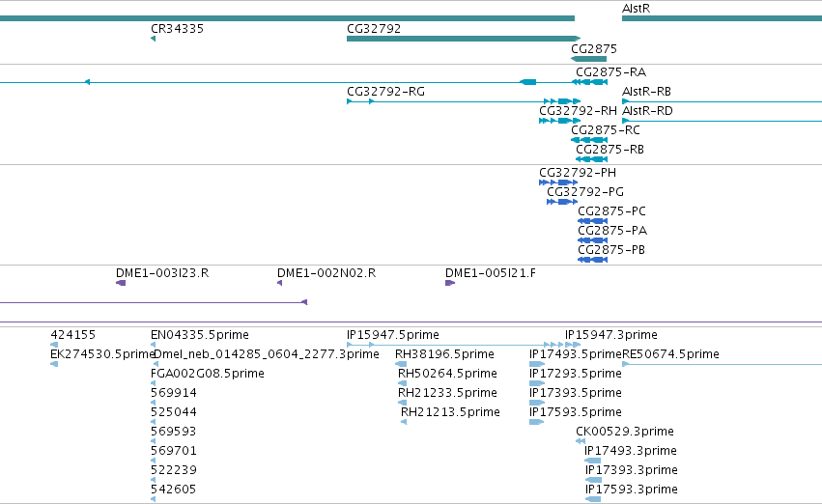Click the CG2875 gene feature
822x504 pixels.
tap(588, 59)
